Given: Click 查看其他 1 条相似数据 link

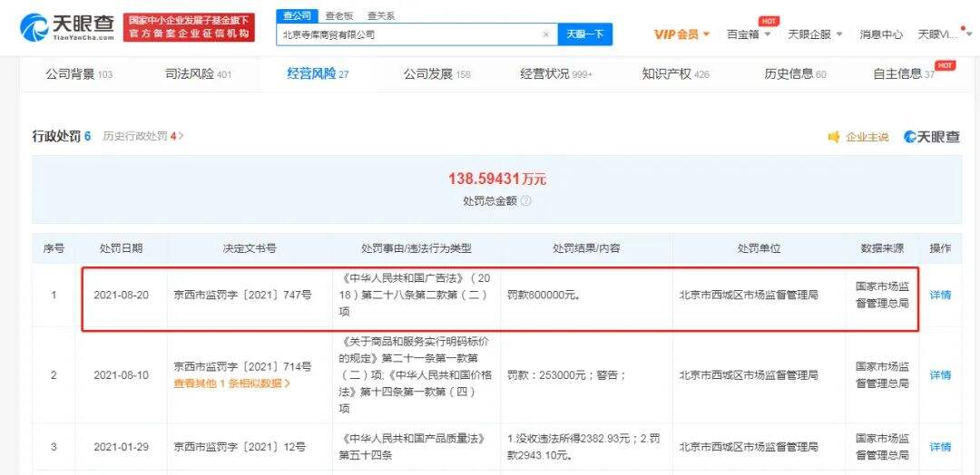Looking at the screenshot, I should click(x=232, y=383).
